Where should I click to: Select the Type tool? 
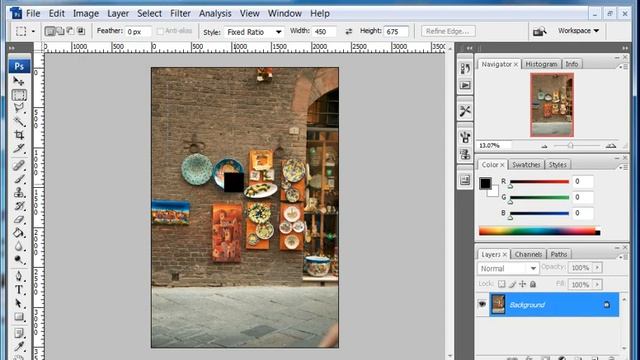tap(19, 290)
